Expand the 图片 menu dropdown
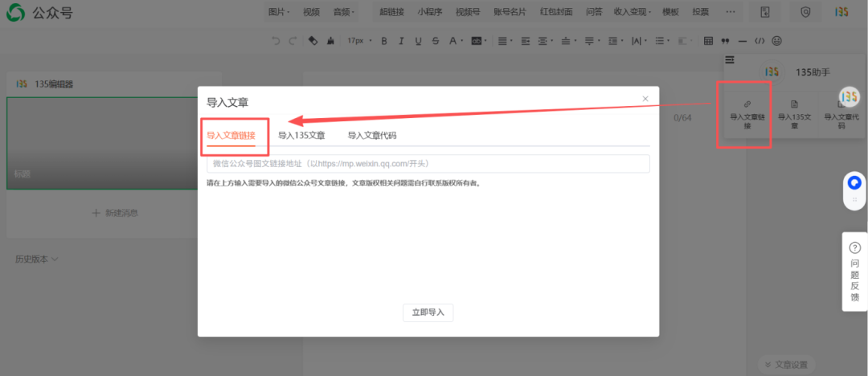This screenshot has height=376, width=868. click(279, 12)
